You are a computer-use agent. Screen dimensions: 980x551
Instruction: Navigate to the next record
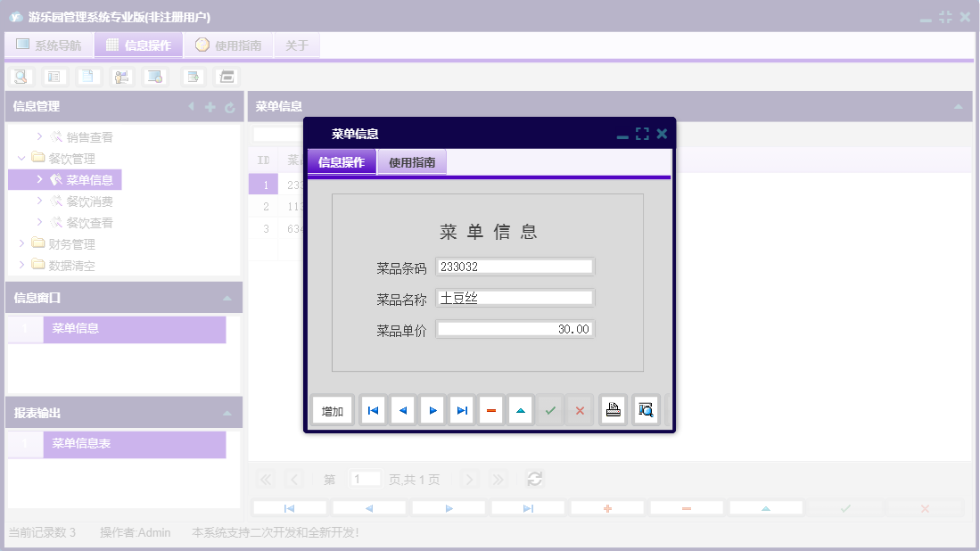pyautogui.click(x=432, y=409)
